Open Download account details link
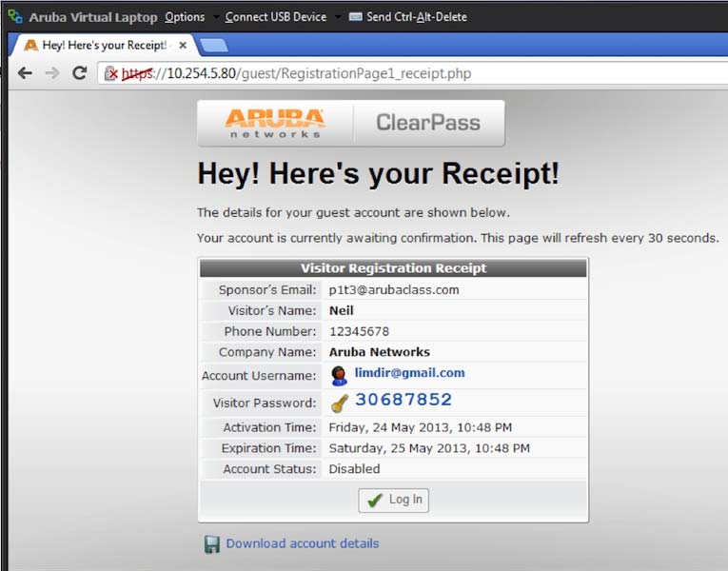The width and height of the screenshot is (728, 571). coord(303,543)
